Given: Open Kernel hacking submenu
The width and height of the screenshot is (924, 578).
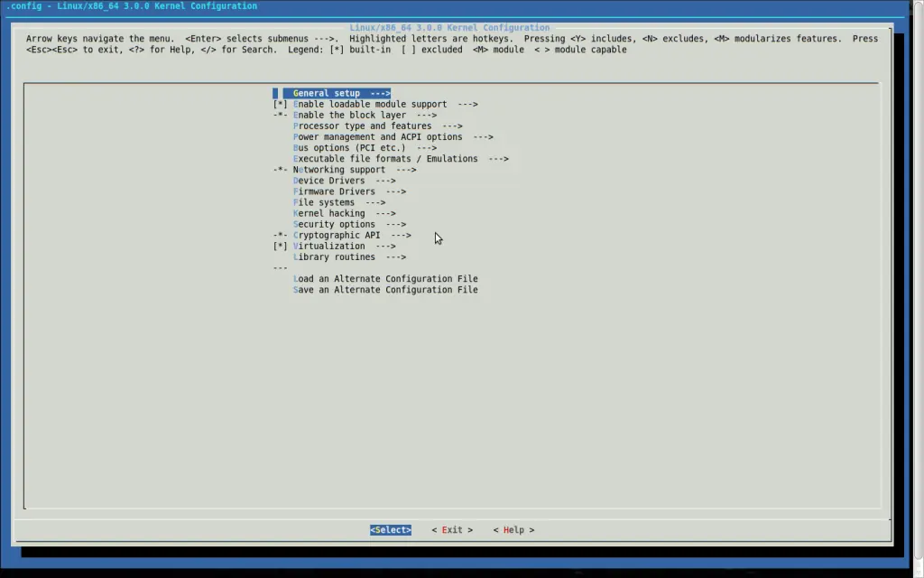Looking at the screenshot, I should (x=344, y=213).
